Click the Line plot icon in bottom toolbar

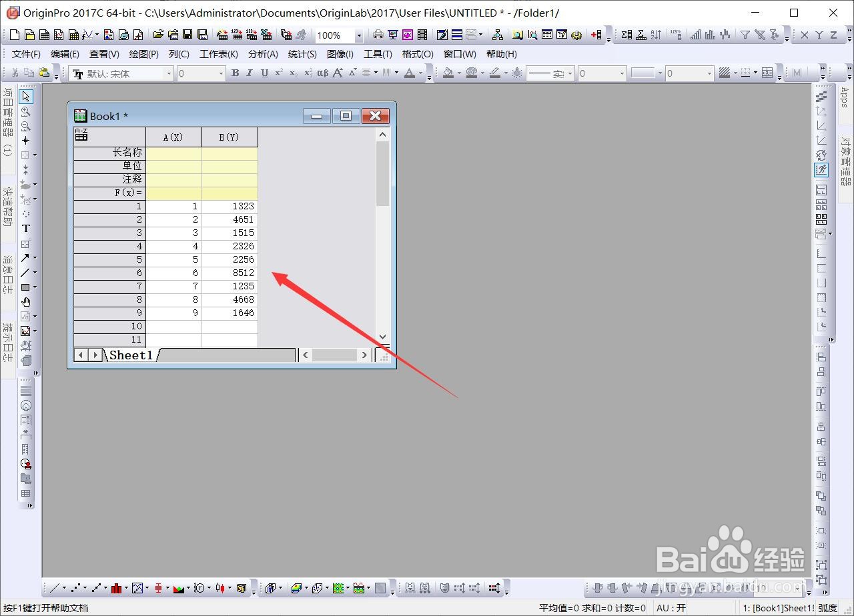tap(54, 588)
